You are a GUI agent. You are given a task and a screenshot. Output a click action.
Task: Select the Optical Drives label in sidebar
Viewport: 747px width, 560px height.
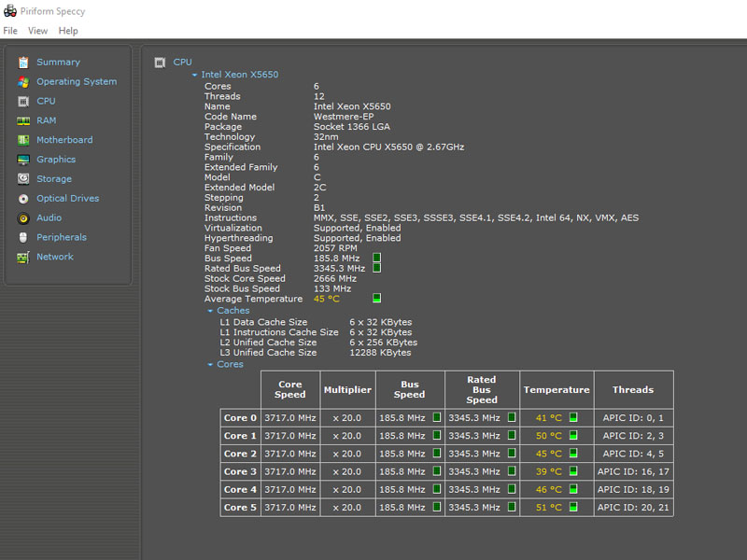68,198
